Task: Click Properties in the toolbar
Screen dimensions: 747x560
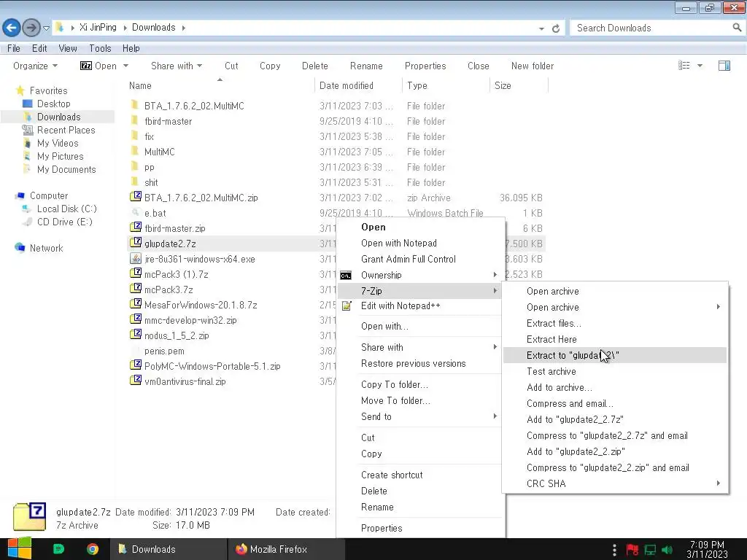Action: pos(425,66)
